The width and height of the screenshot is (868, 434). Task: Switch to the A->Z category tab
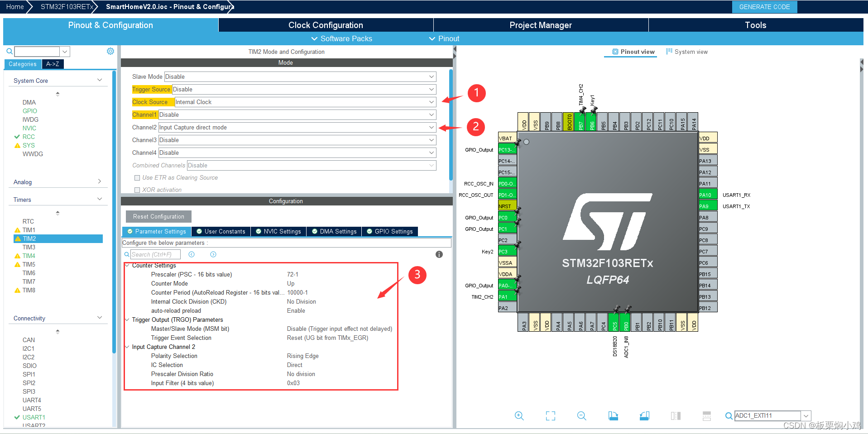[53, 64]
